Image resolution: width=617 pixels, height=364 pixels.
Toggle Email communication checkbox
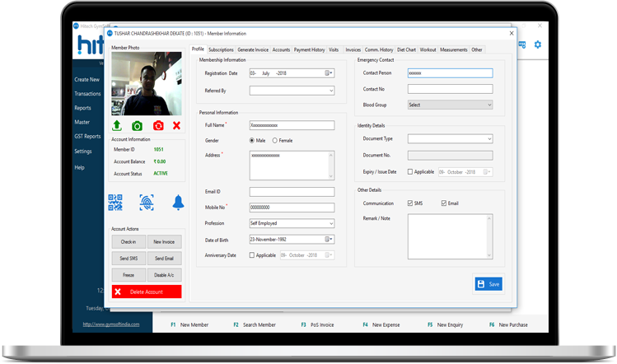click(444, 203)
